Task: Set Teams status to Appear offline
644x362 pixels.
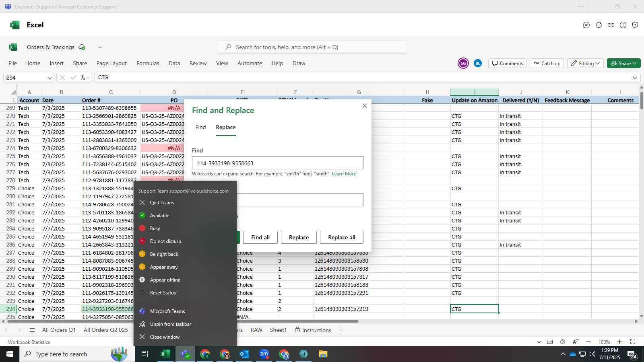Action: pyautogui.click(x=185, y=280)
